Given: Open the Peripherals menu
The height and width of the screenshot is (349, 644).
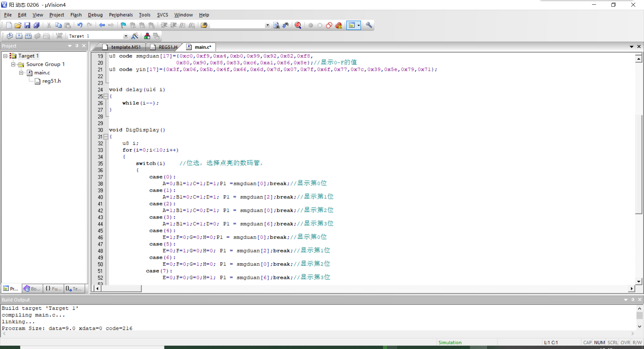Looking at the screenshot, I should point(121,15).
